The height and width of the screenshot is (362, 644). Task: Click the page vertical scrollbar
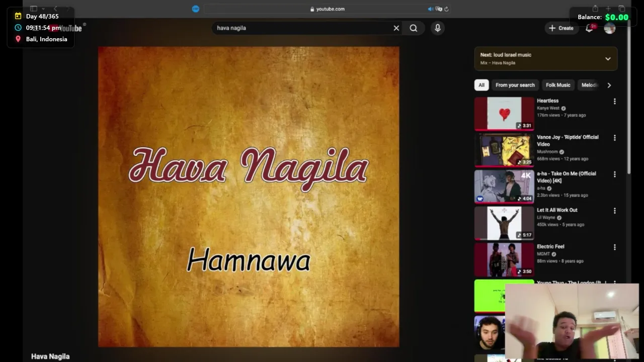pos(629,98)
